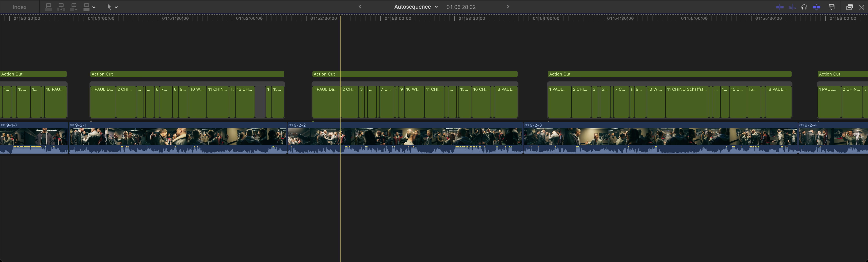
Task: Click the insert clip edit icon
Action: [x=61, y=7]
